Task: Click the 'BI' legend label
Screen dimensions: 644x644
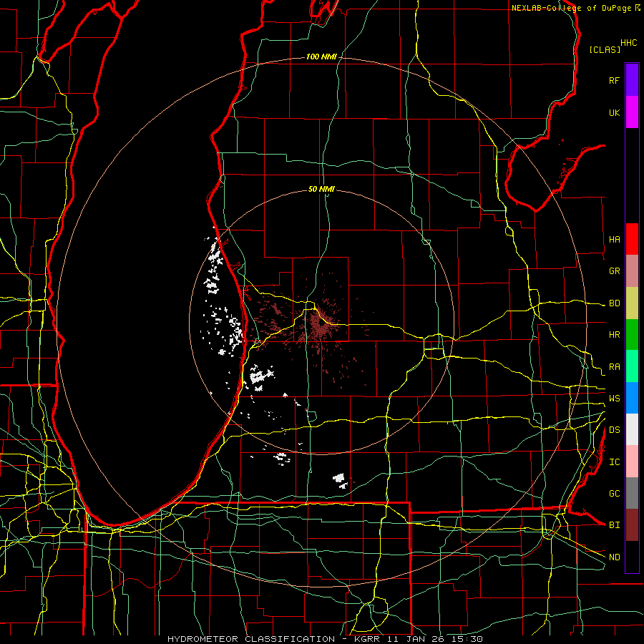Action: [615, 525]
